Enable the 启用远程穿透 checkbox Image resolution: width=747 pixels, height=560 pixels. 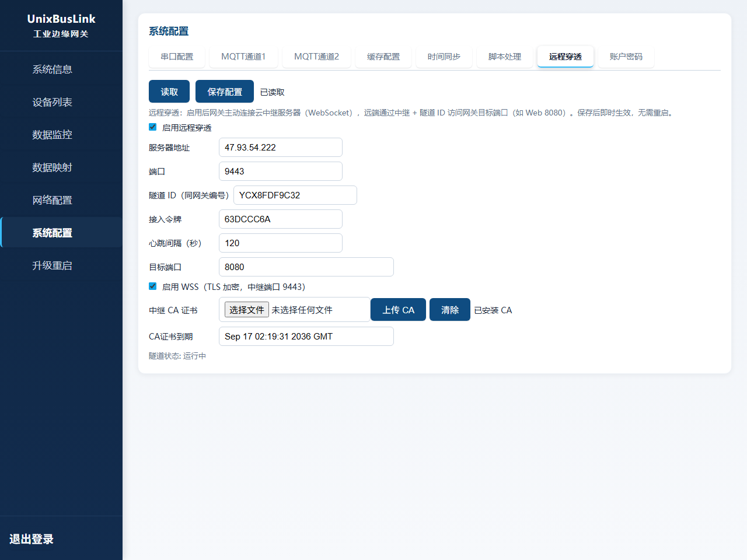coord(153,127)
